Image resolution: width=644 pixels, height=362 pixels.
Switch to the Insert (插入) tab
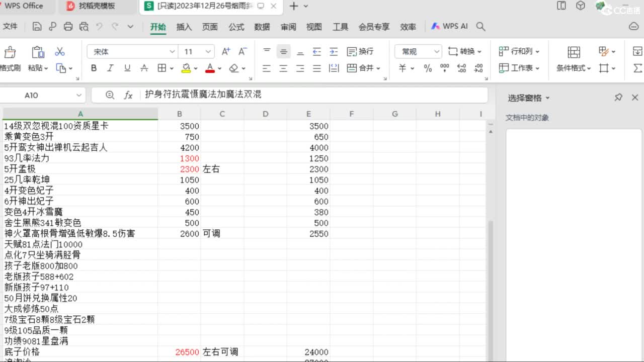(184, 27)
